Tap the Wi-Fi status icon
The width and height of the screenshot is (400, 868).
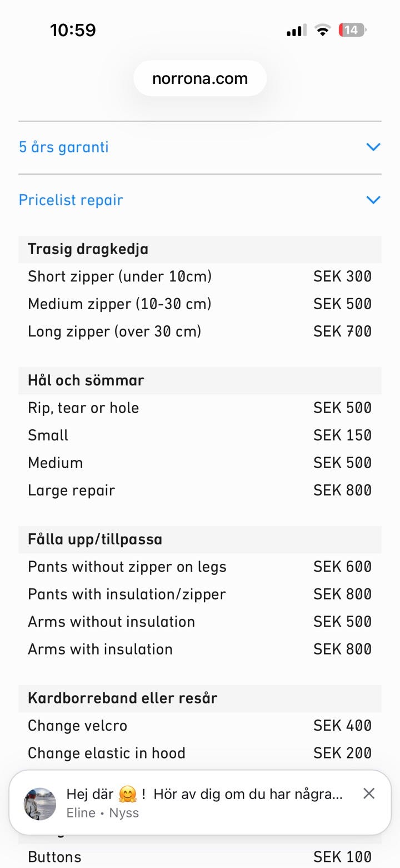(x=322, y=30)
